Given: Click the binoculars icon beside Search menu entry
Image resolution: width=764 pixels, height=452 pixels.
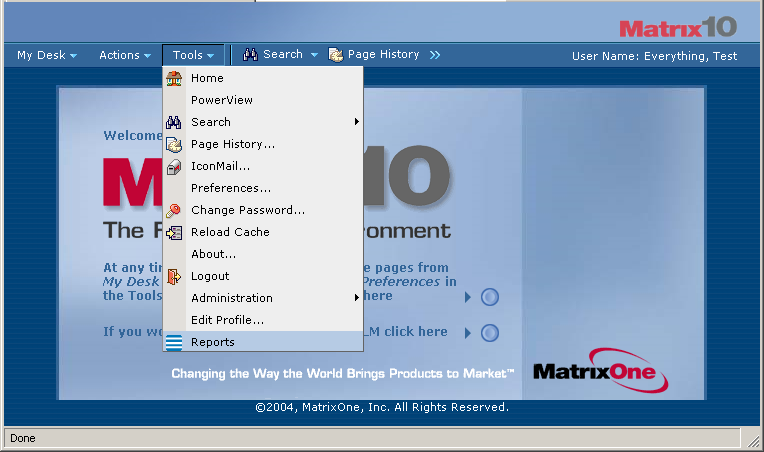Looking at the screenshot, I should pos(174,122).
